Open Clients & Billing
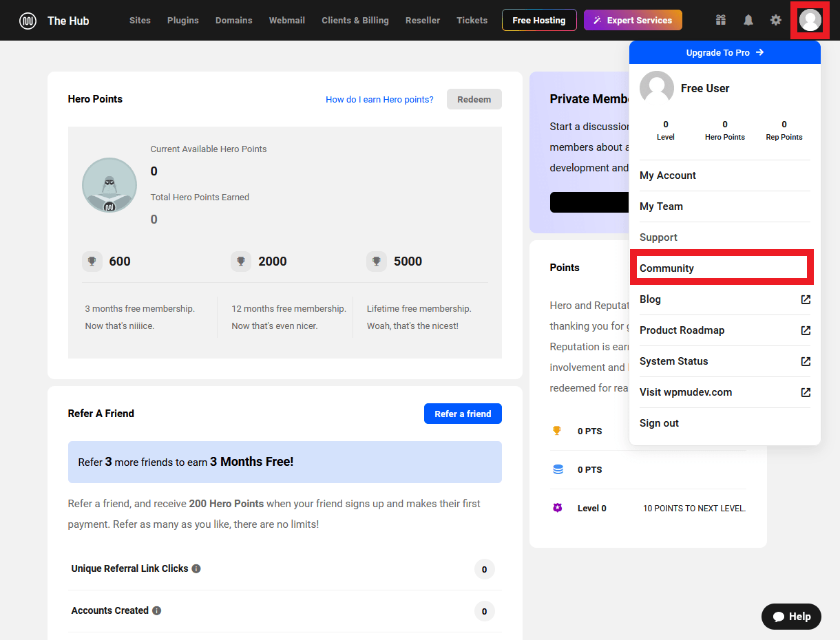Screen dimensions: 840x640 pos(355,20)
